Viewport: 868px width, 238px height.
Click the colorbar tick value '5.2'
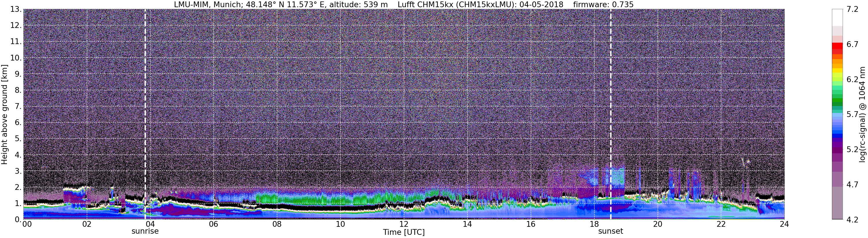click(x=852, y=150)
